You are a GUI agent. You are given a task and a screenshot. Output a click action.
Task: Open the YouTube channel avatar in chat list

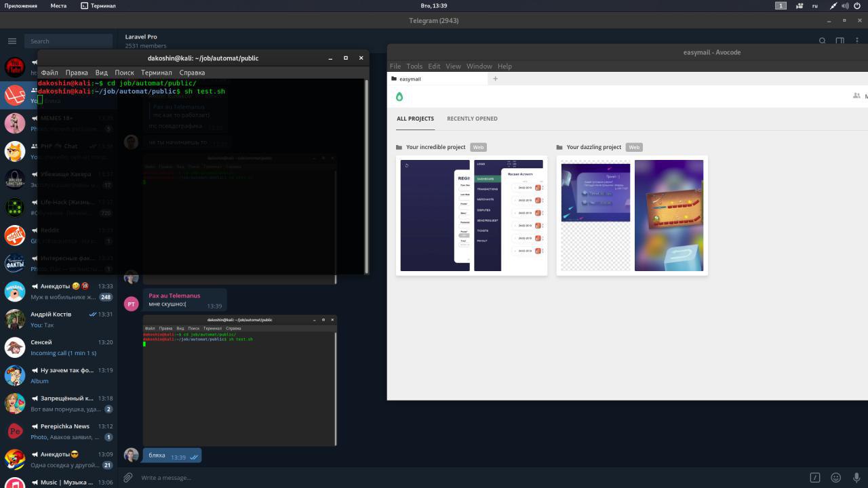coord(15,66)
